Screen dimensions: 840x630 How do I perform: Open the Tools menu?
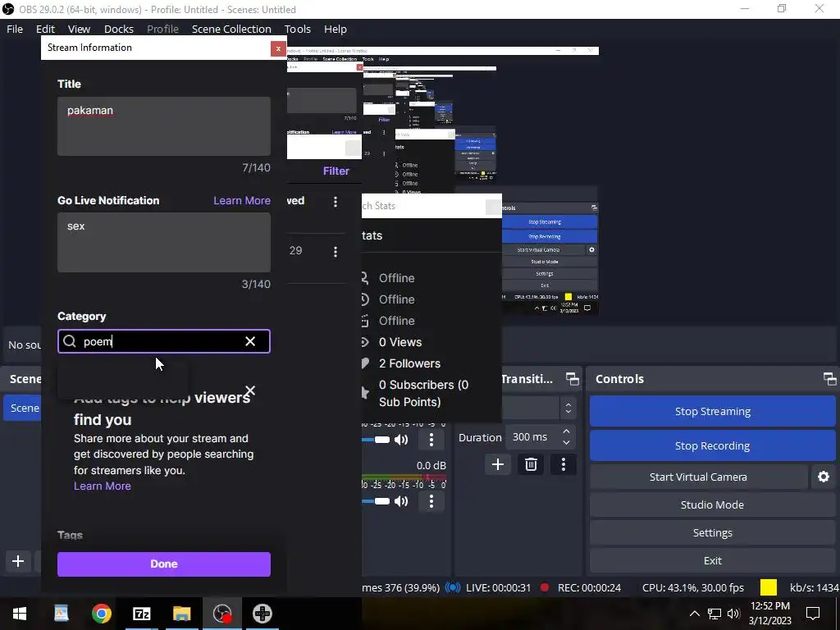tap(297, 29)
